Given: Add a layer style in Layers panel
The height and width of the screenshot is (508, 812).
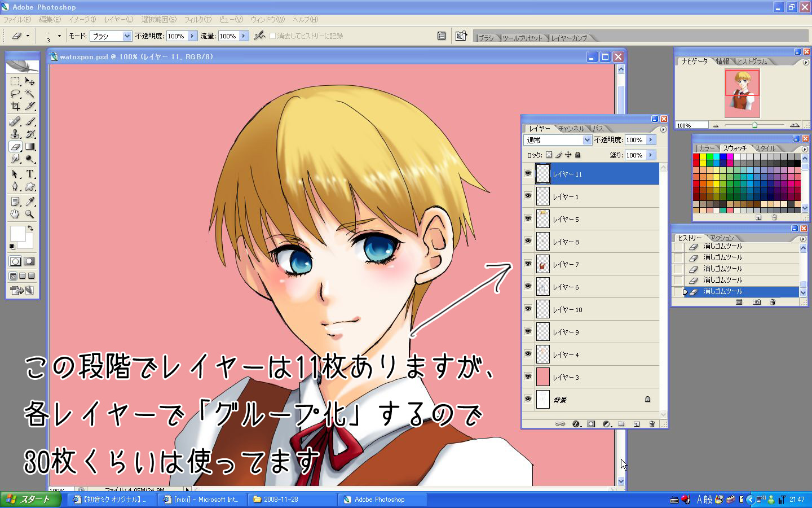Looking at the screenshot, I should (x=576, y=424).
